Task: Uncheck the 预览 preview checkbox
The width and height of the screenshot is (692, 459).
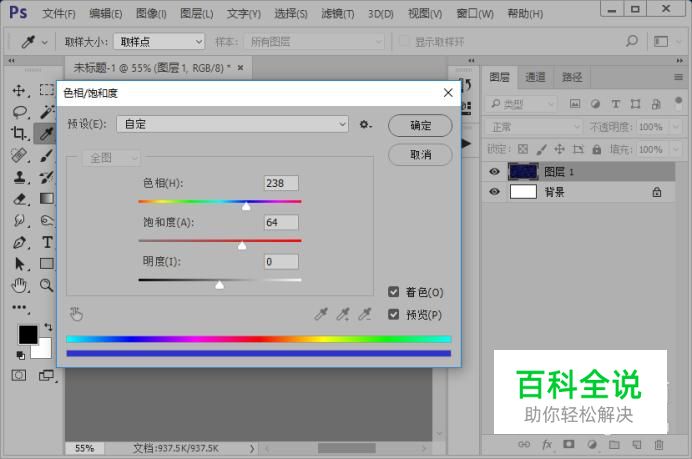Action: tap(393, 314)
